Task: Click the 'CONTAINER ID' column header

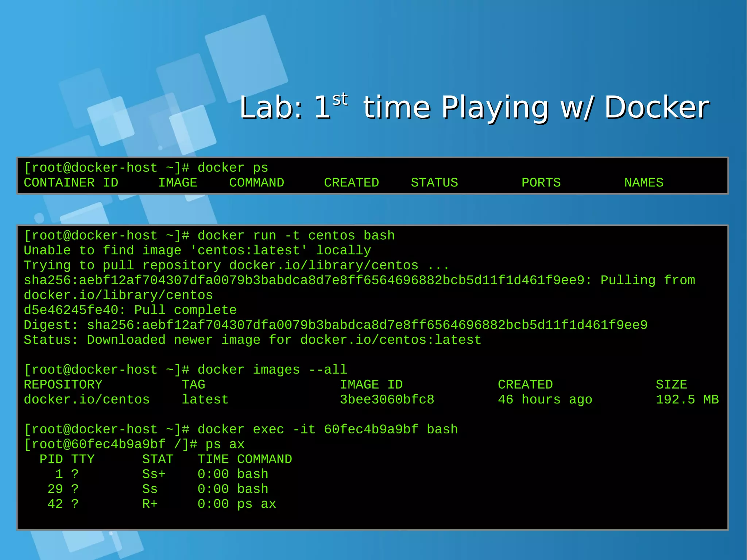Action: [x=71, y=182]
